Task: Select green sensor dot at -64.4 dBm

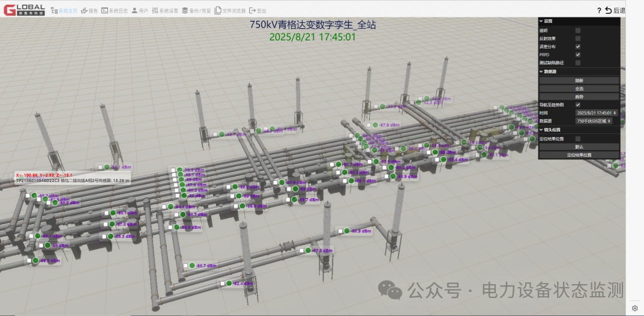Action: pyautogui.click(x=170, y=207)
